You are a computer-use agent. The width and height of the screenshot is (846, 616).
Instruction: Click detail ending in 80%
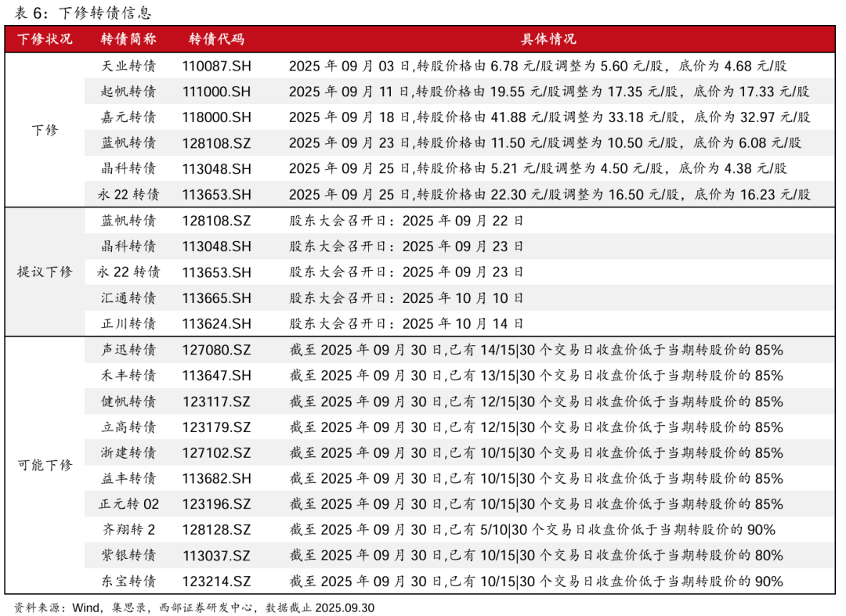click(x=536, y=556)
